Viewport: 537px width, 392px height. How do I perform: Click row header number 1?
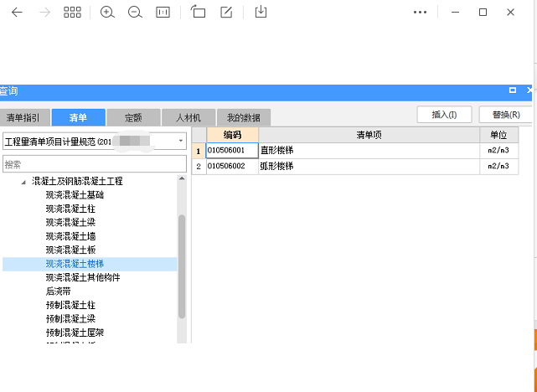point(199,151)
